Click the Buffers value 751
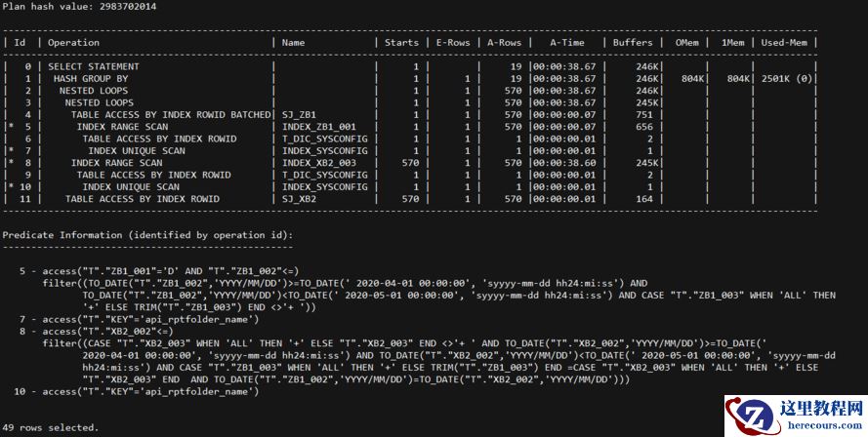Viewport: 868px width, 437px height. [x=643, y=114]
